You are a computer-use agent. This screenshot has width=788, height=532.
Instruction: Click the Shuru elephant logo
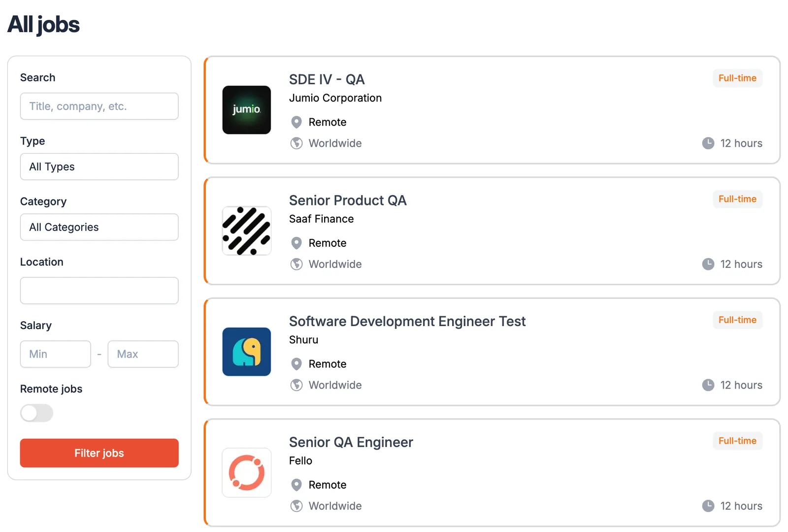[x=246, y=352]
